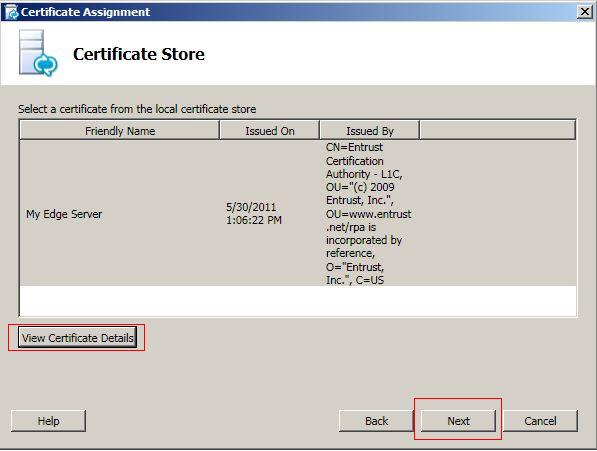This screenshot has width=597, height=451.
Task: Sort by Issued By column header
Action: tap(370, 131)
